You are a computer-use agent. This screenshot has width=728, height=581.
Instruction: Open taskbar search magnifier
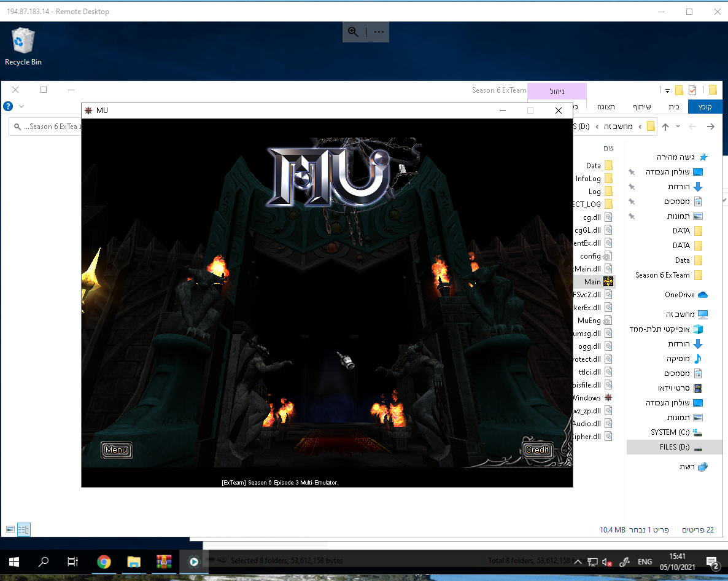tap(43, 562)
